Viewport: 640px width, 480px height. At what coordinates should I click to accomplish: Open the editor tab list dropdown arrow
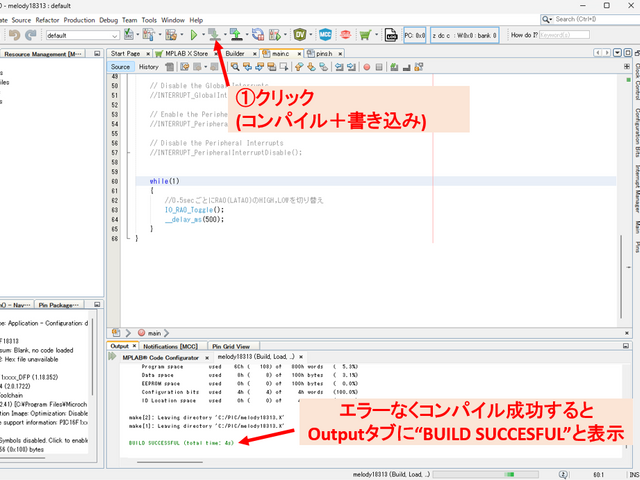[617, 53]
